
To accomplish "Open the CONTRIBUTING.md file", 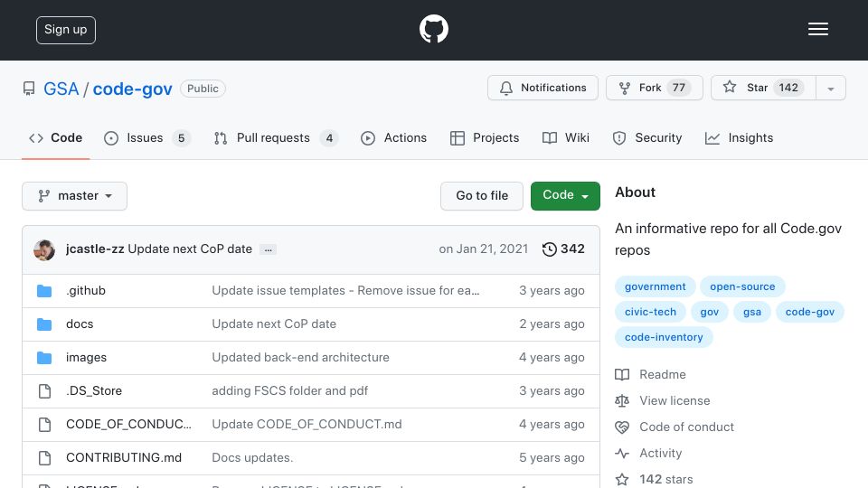I will pyautogui.click(x=124, y=457).
